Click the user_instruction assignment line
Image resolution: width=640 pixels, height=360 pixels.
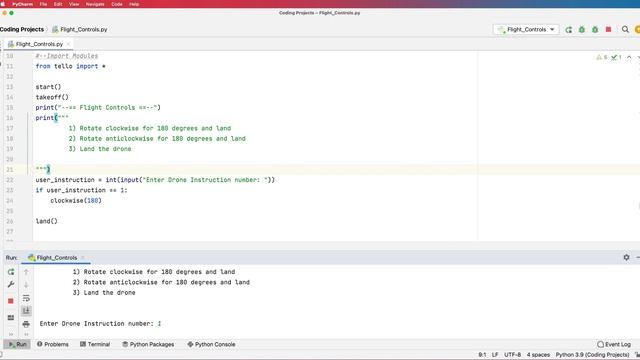155,180
